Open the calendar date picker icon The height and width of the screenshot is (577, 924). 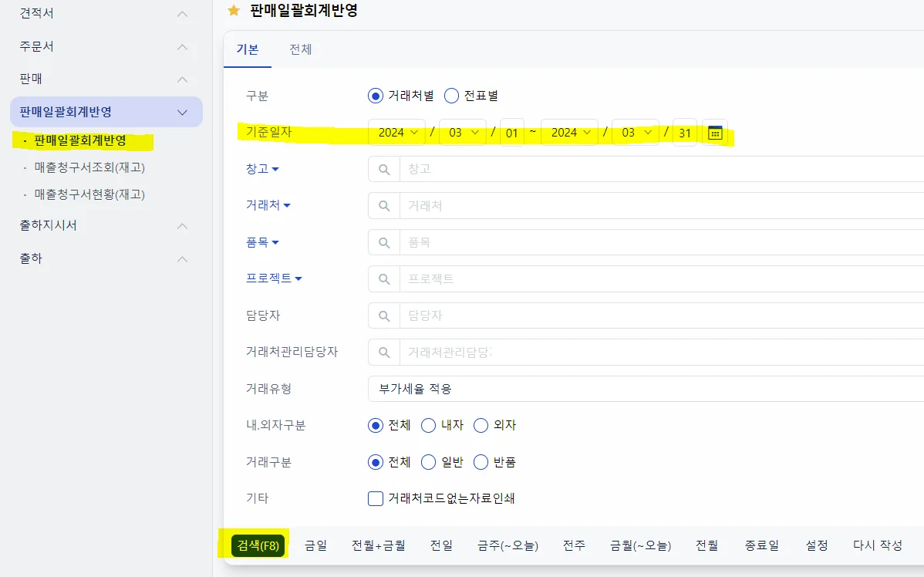(x=715, y=133)
